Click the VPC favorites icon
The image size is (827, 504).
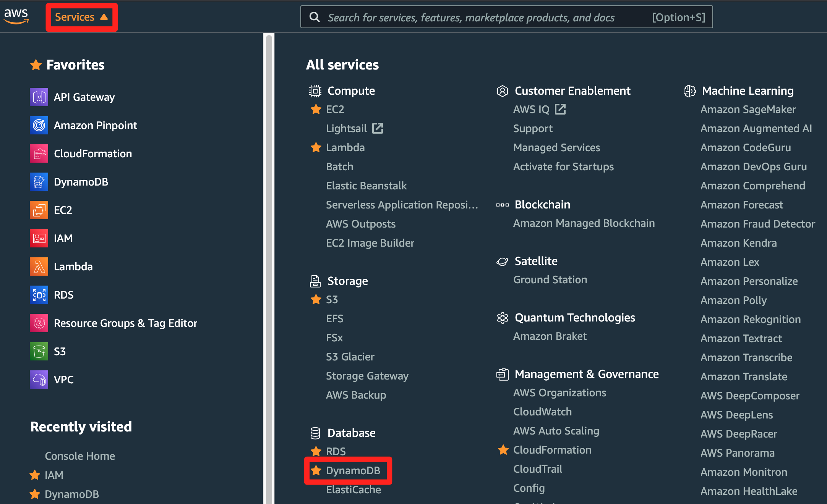[x=39, y=380]
